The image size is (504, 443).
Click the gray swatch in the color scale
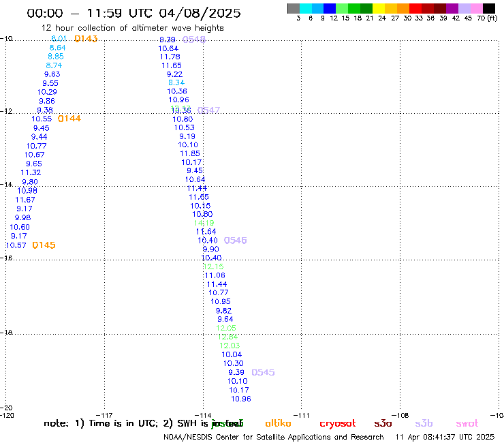point(294,8)
